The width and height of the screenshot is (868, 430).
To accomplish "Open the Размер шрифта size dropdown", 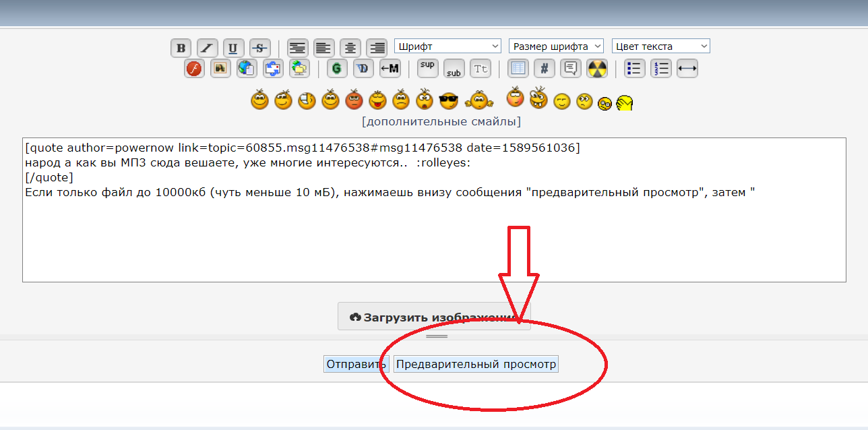I will click(x=556, y=47).
